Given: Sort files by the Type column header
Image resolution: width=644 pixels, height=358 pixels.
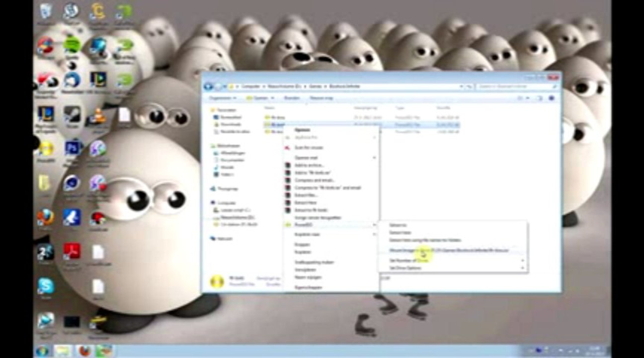Looking at the screenshot, I should (x=400, y=108).
